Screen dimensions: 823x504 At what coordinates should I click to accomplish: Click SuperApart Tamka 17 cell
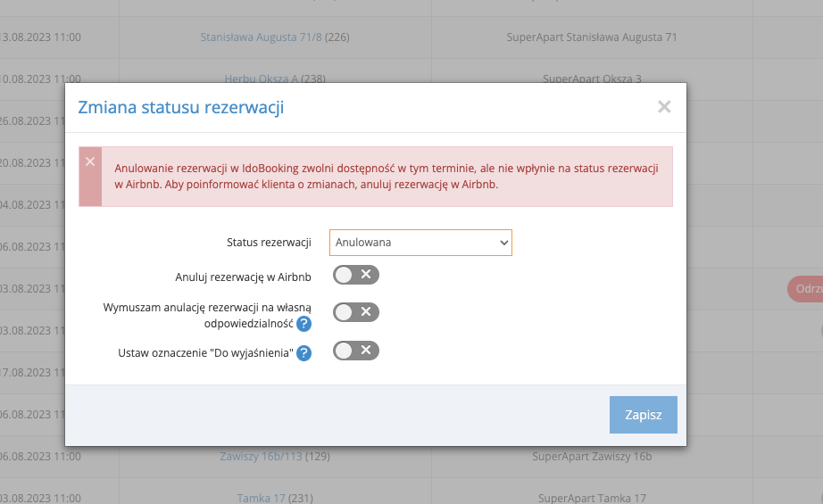pos(592,497)
